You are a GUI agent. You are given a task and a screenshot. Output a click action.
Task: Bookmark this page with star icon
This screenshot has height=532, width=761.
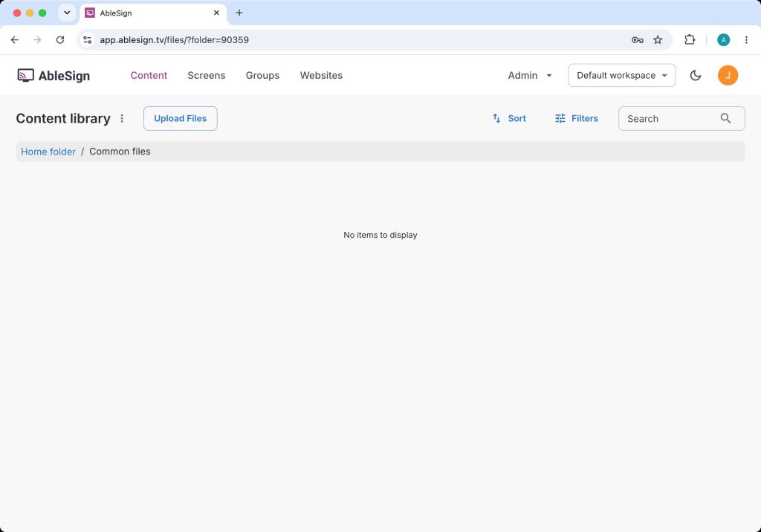coord(657,40)
